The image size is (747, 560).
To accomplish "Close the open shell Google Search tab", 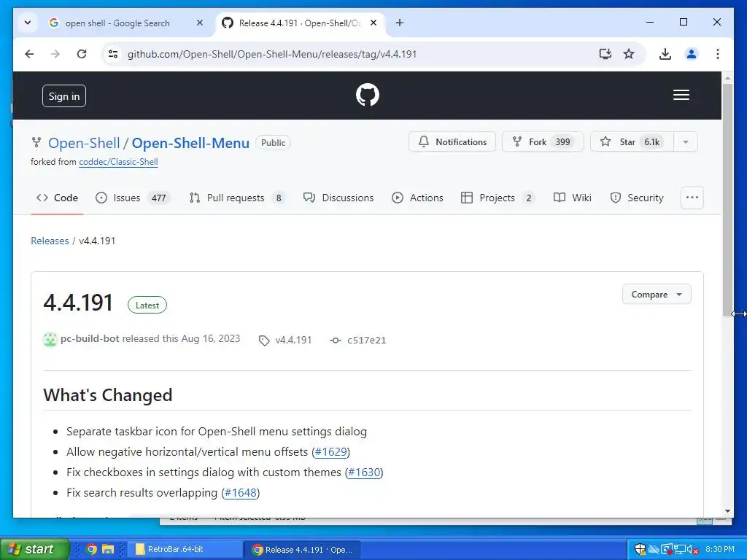I will (x=200, y=23).
